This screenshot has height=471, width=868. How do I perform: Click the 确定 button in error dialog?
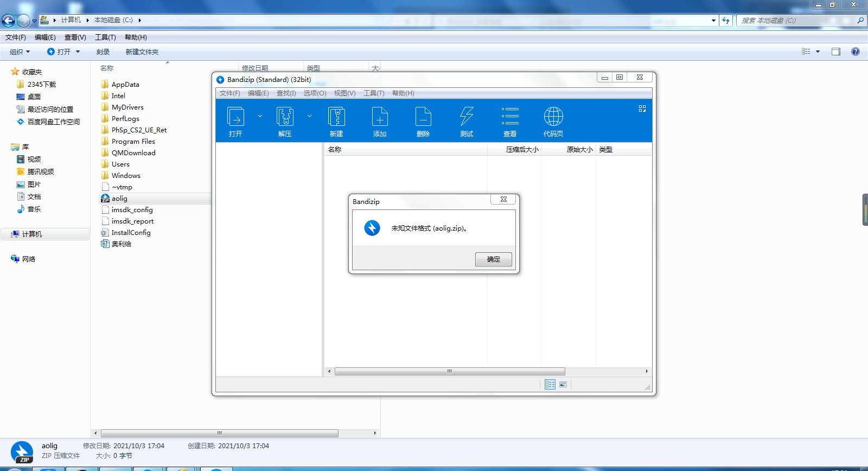[x=494, y=259]
